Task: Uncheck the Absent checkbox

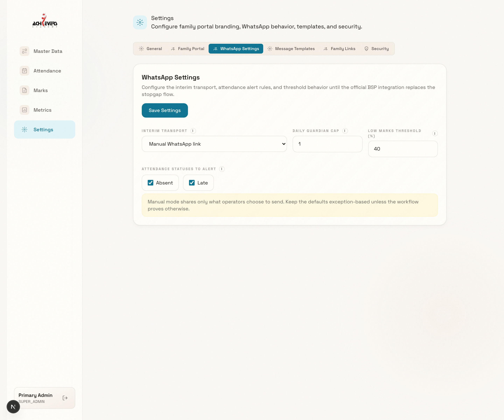Action: pyautogui.click(x=150, y=183)
